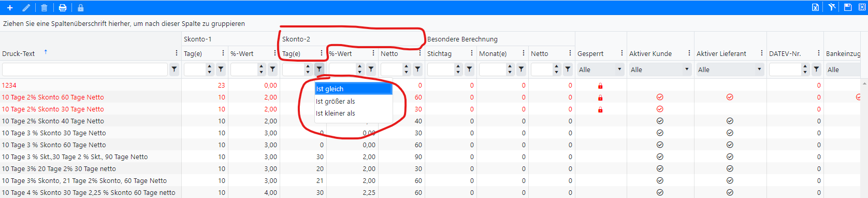This screenshot has width=868, height=198.
Task: Open column menu for Skonto-1 Tag(e)
Action: click(x=223, y=53)
